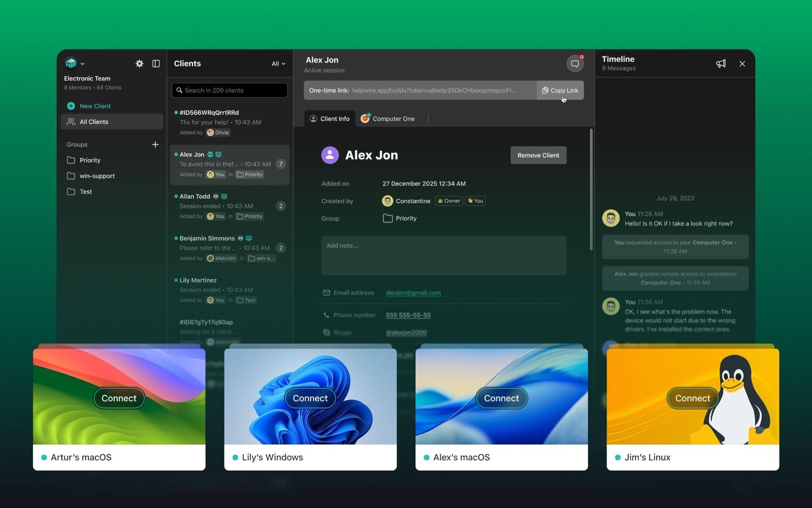Click the purple Alex Jon avatar
The image size is (812, 508).
point(330,155)
